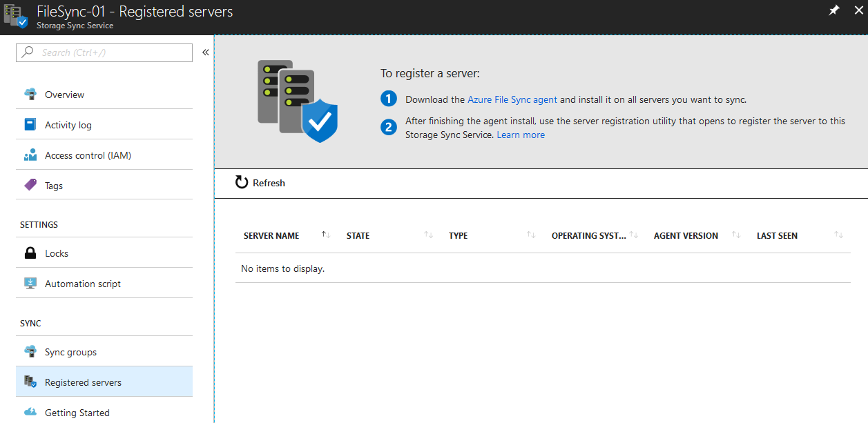The image size is (868, 423).
Task: Open the Overview menu item
Action: (104, 95)
